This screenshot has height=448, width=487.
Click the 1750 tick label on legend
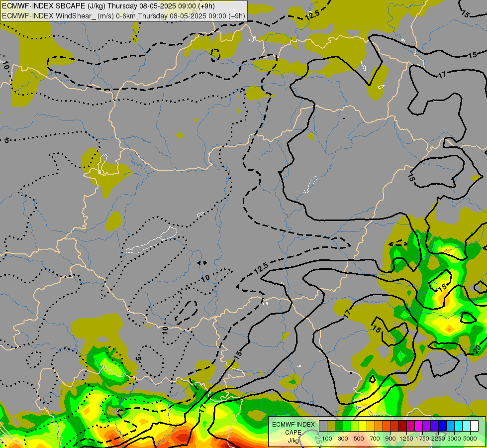(x=422, y=439)
